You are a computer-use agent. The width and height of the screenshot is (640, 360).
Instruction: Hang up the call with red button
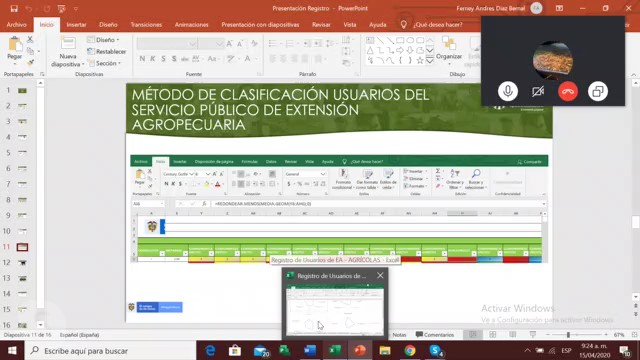pos(568,91)
